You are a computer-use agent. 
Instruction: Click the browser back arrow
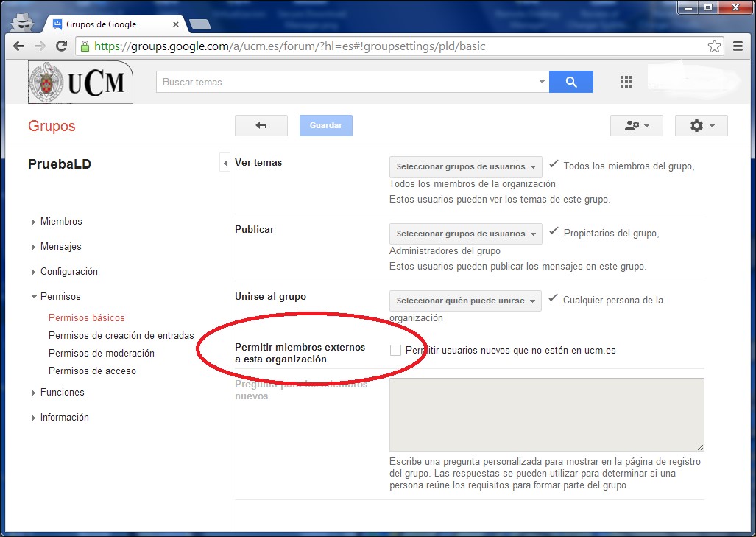pos(19,46)
